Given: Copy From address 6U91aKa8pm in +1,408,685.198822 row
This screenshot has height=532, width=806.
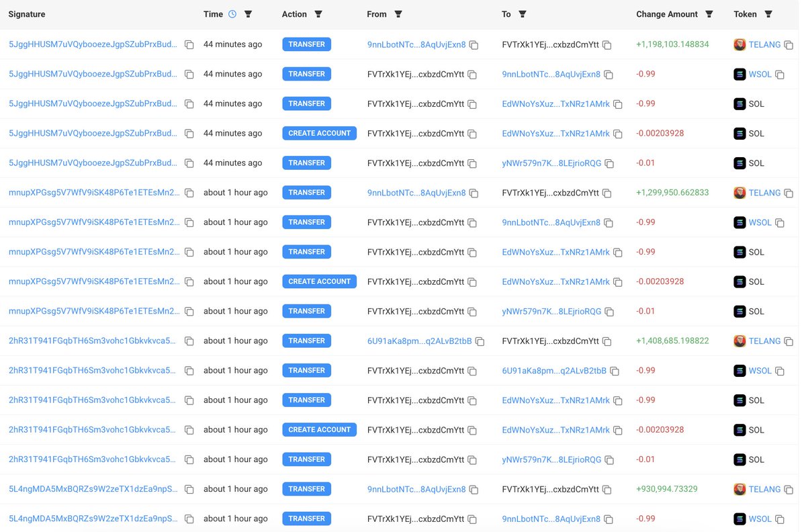Looking at the screenshot, I should (x=480, y=341).
